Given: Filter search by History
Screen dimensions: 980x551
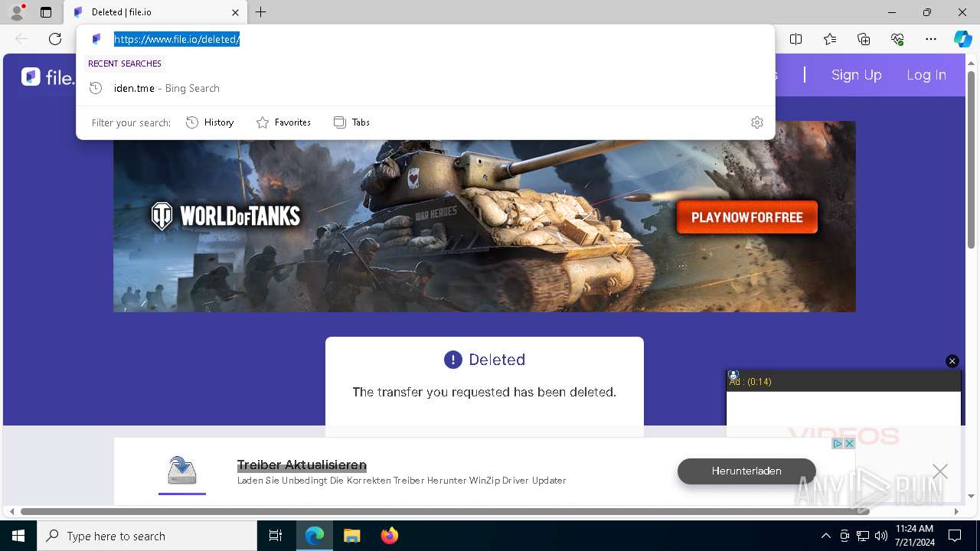Looking at the screenshot, I should [210, 122].
